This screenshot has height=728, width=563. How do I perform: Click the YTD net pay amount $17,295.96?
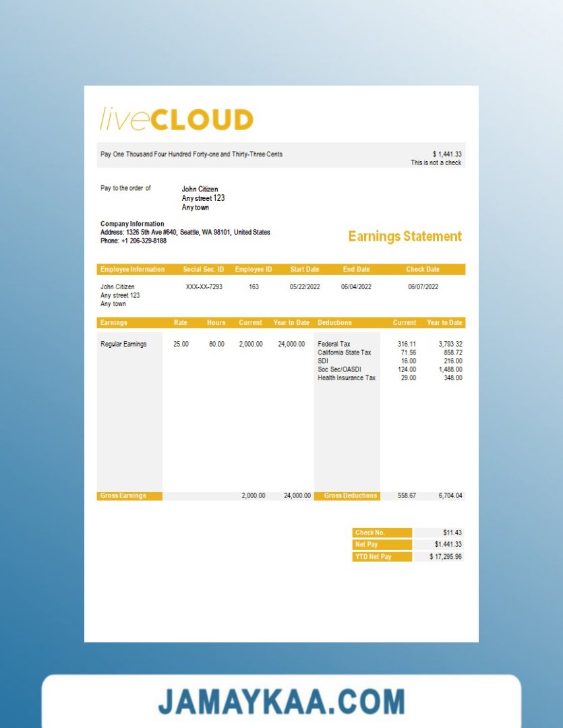coord(446,557)
